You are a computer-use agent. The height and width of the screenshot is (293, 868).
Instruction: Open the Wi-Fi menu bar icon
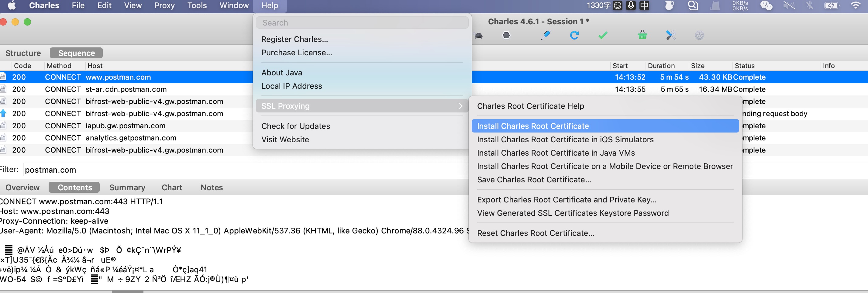(856, 6)
